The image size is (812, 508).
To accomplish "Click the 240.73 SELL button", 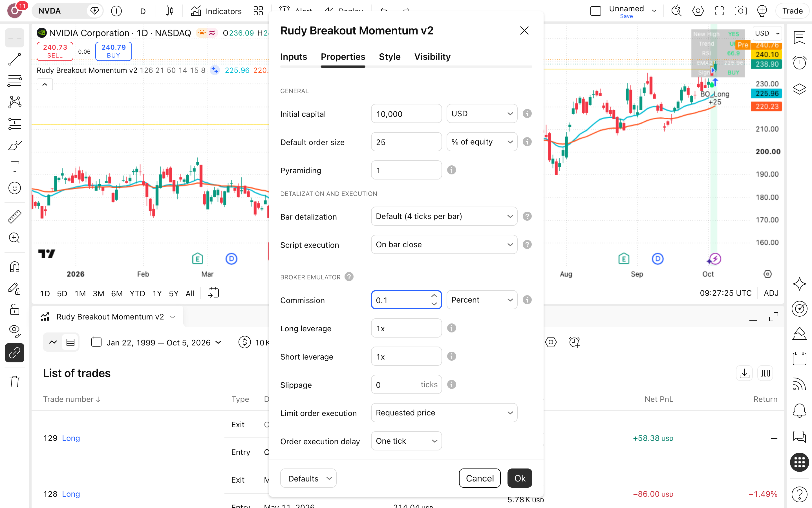I will point(55,51).
